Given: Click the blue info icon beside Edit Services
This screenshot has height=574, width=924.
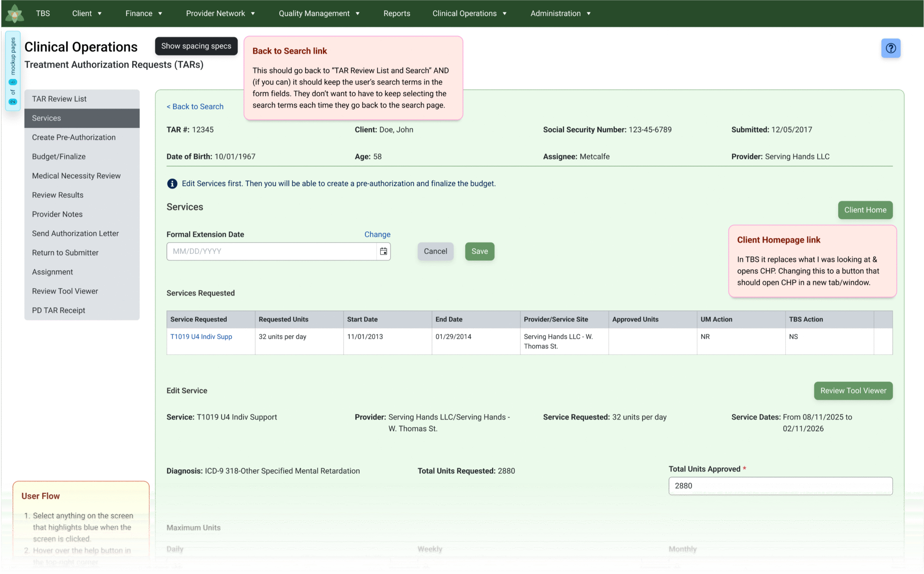Looking at the screenshot, I should (172, 184).
